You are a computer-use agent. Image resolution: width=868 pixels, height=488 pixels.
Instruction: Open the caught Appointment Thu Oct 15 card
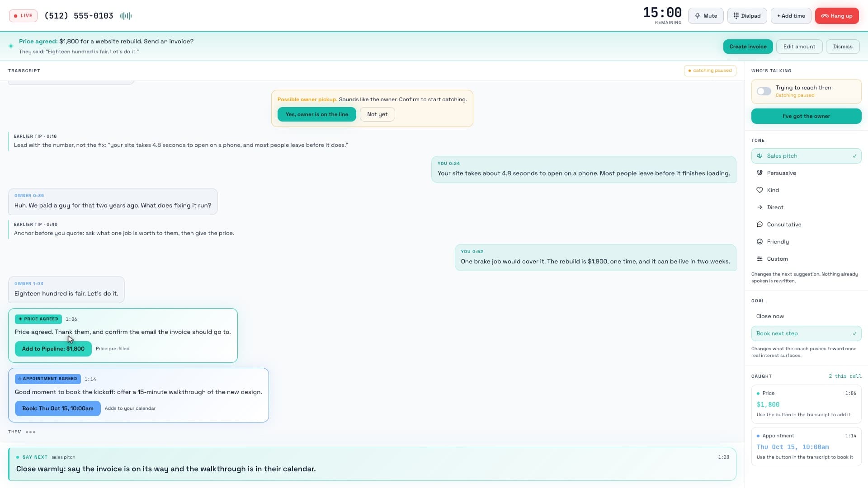[x=806, y=446]
